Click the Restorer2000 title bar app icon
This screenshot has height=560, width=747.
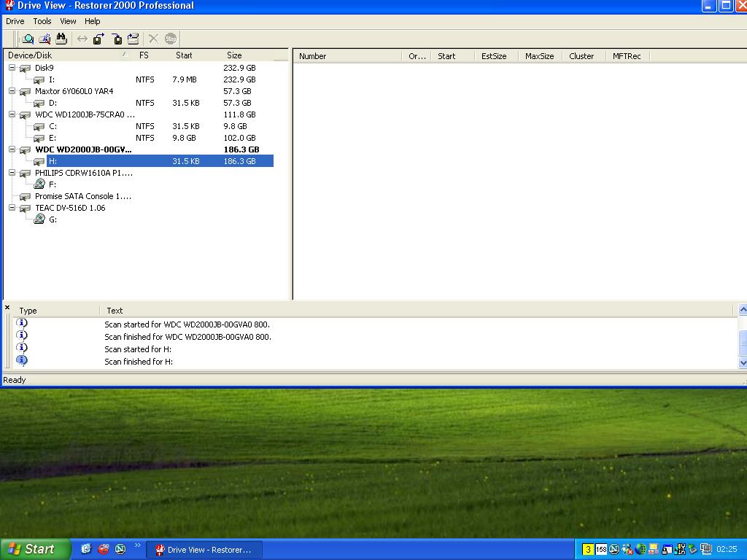coord(9,5)
